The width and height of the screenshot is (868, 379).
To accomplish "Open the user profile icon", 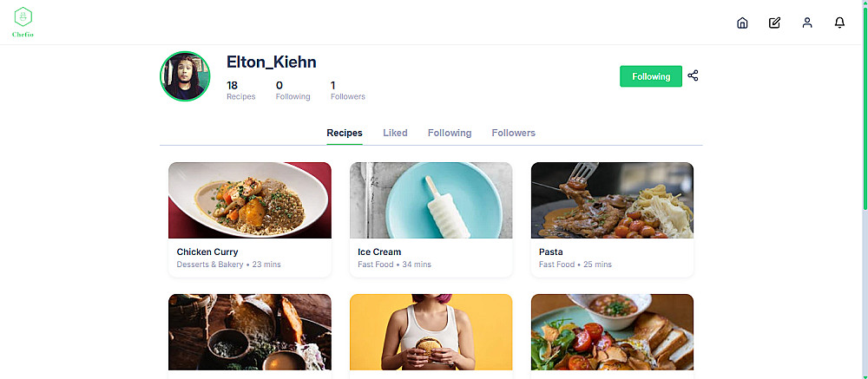I will 807,23.
